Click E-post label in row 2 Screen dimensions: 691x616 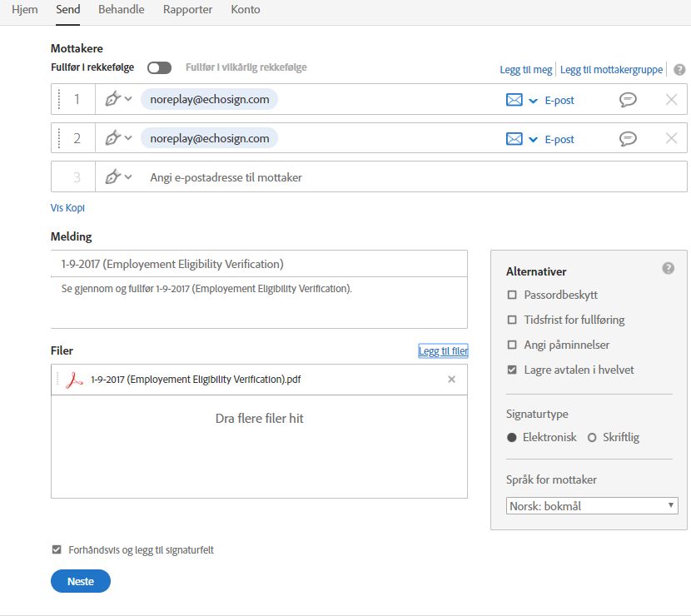coord(559,139)
